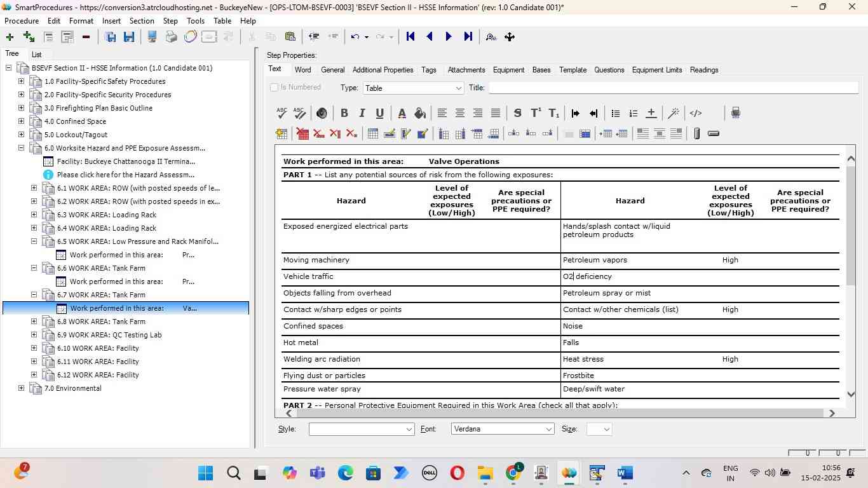This screenshot has width=868, height=488.
Task: Open the Tools menu
Action: 195,21
